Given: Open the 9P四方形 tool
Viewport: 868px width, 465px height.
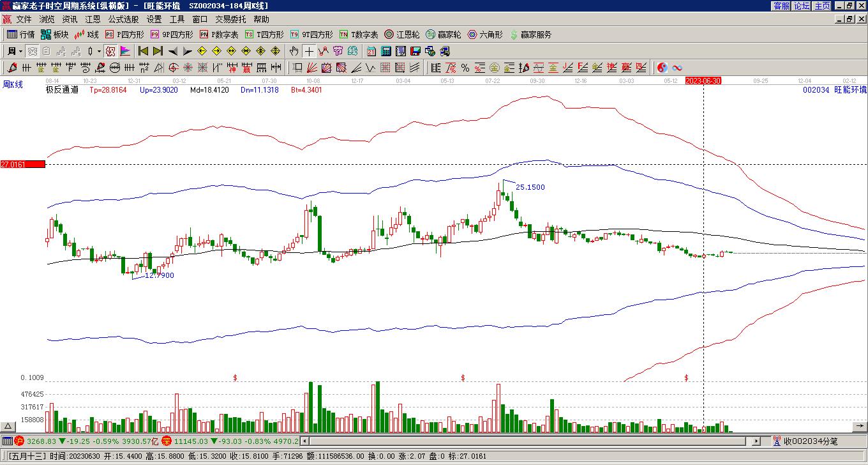Looking at the screenshot, I should tap(171, 34).
